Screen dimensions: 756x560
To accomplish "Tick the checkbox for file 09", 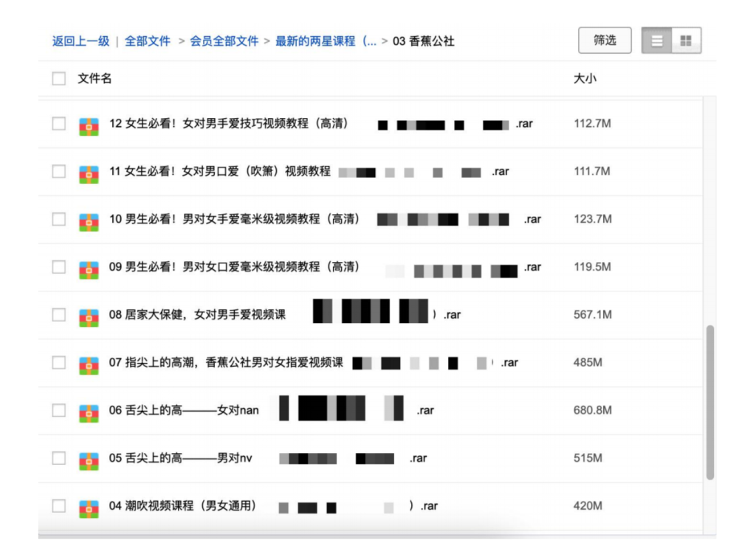I will pyautogui.click(x=59, y=267).
